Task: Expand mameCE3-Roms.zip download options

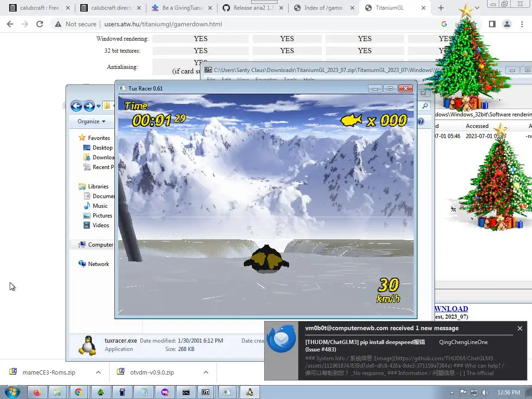Action: point(98,372)
